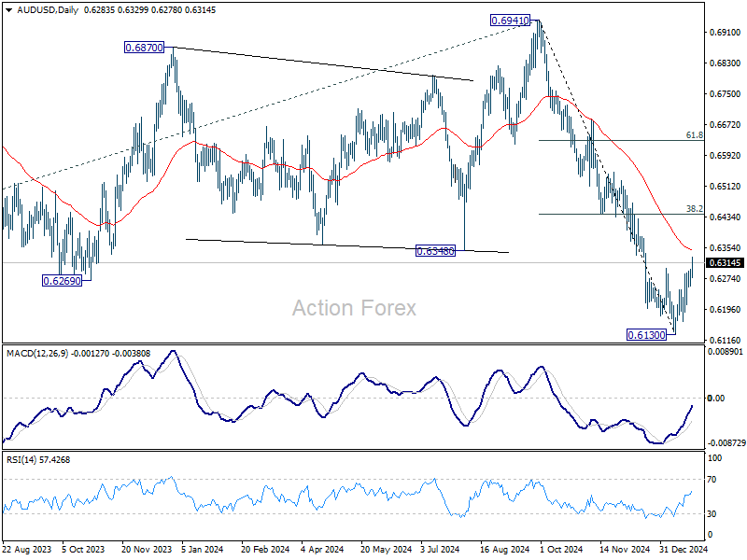The height and width of the screenshot is (560, 747).
Task: Click the current price tag 0.63145
Action: pyautogui.click(x=726, y=263)
